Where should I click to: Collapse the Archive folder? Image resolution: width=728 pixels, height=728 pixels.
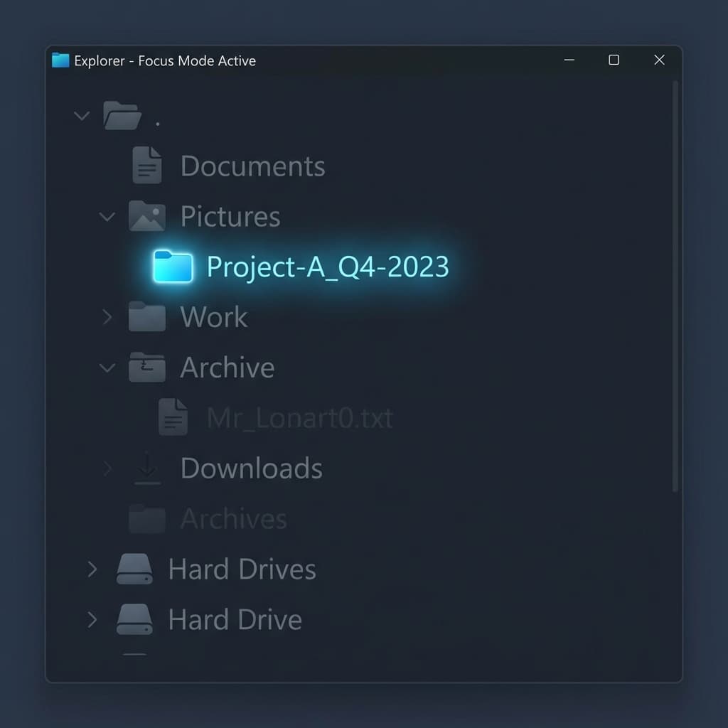coord(107,367)
